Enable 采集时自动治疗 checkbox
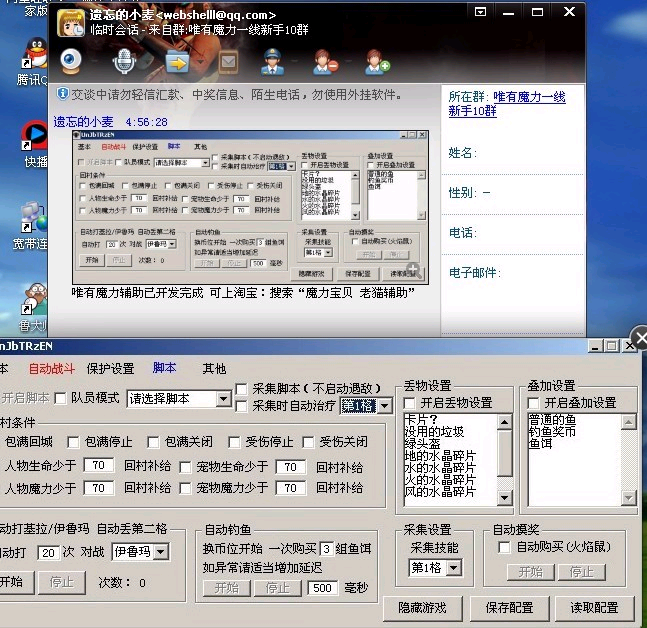The height and width of the screenshot is (628, 647). click(241, 406)
